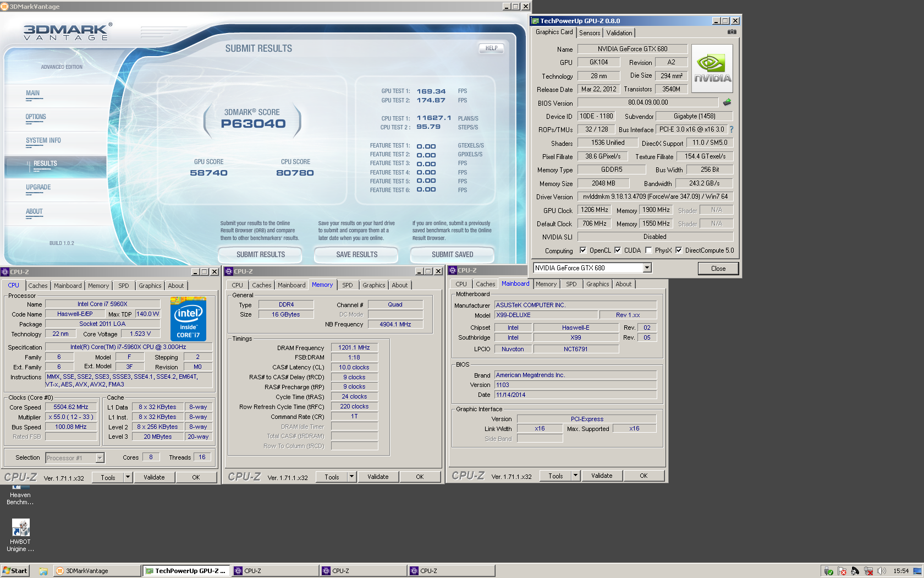924x578 pixels.
Task: Click OK in CPU-Z Mainboard window
Action: (x=643, y=476)
